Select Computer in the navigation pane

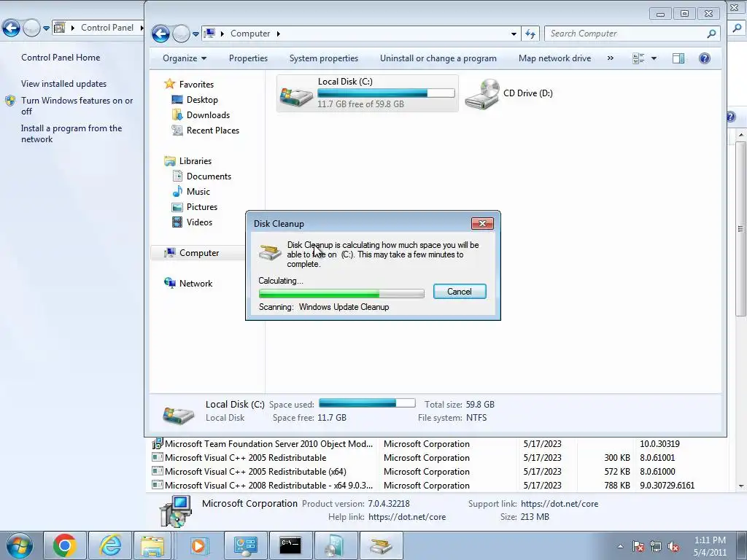(198, 253)
